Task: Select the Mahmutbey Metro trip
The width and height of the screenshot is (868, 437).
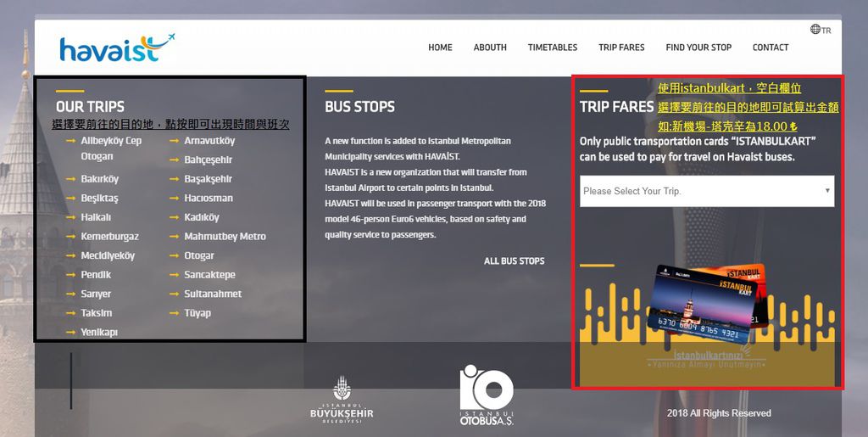Action: 225,237
